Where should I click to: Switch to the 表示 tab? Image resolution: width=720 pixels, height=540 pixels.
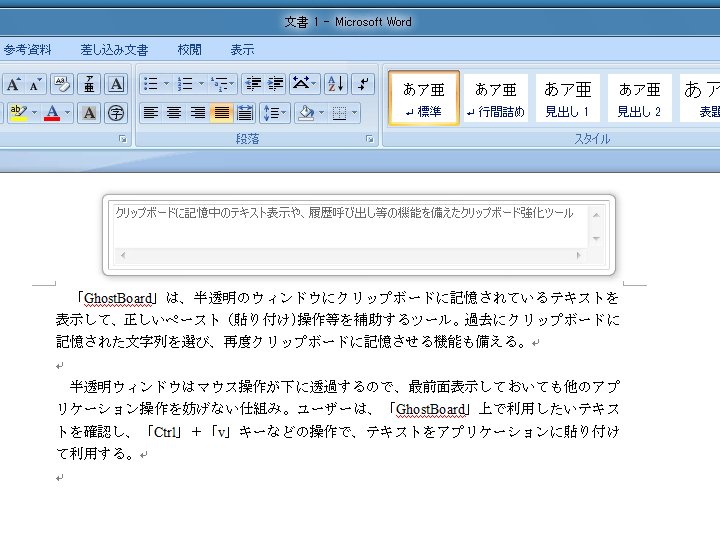click(242, 50)
